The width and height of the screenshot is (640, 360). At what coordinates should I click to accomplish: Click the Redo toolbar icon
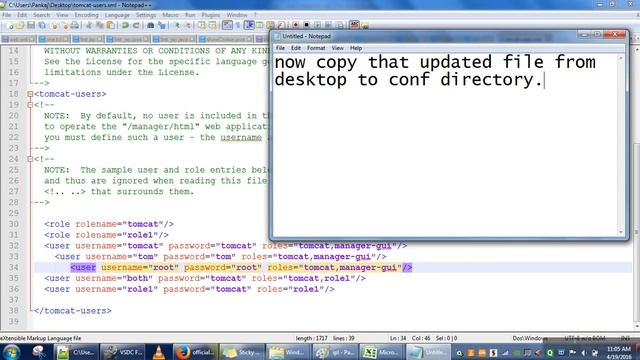[136, 25]
